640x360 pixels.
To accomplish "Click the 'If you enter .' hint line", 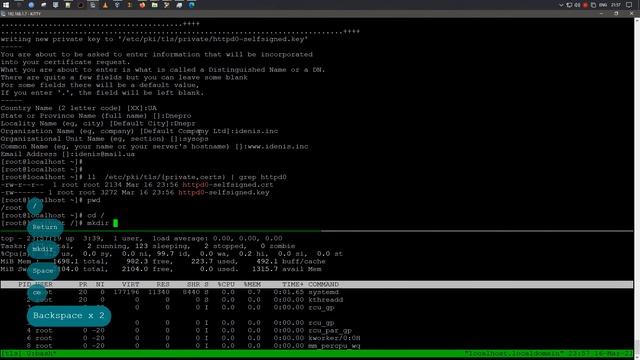I will (102, 93).
